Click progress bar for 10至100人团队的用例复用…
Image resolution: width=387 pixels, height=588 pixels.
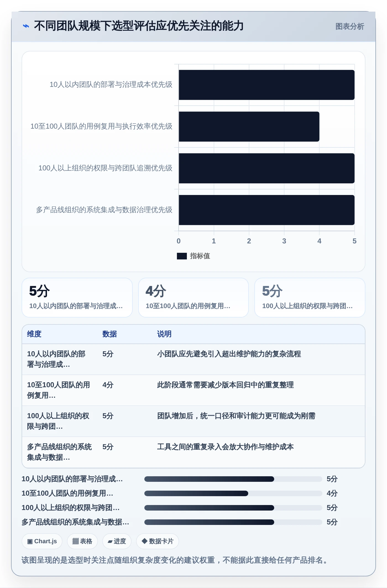233,493
